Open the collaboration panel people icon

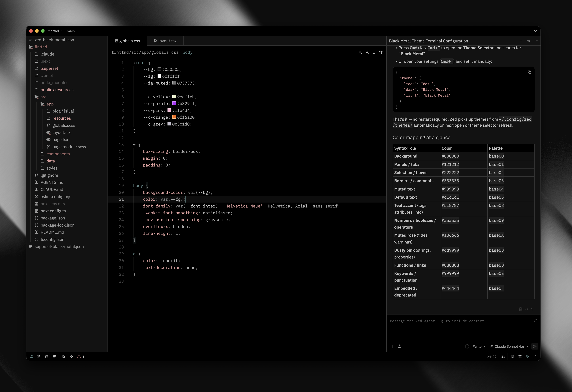tap(54, 357)
